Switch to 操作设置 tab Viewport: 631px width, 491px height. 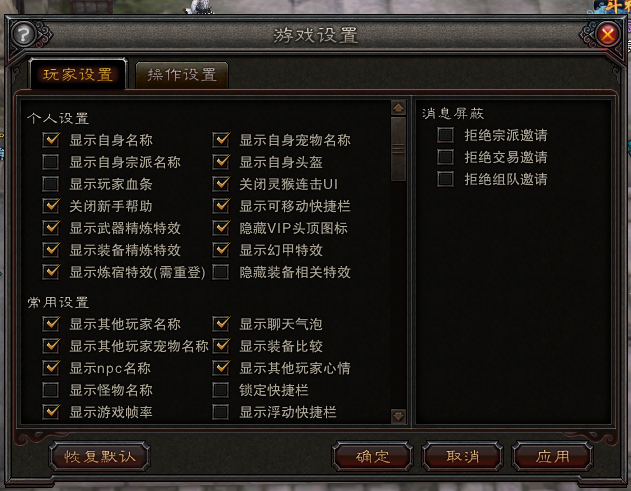pyautogui.click(x=182, y=75)
